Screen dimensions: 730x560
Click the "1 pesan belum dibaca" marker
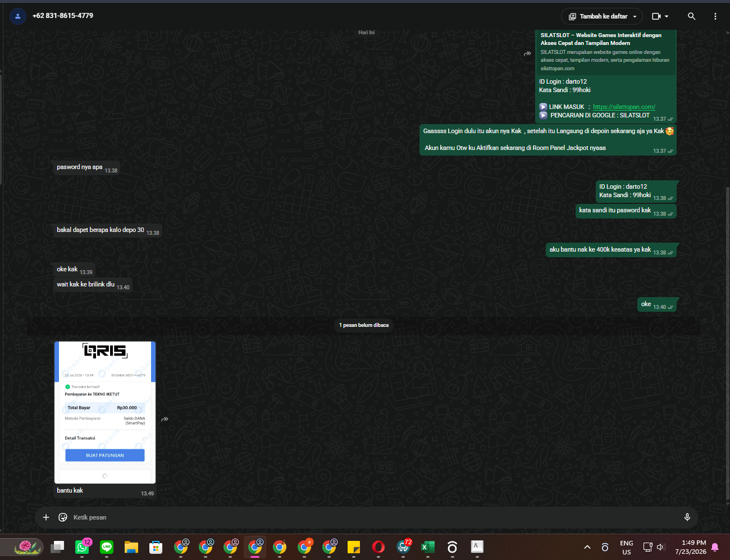tap(364, 325)
